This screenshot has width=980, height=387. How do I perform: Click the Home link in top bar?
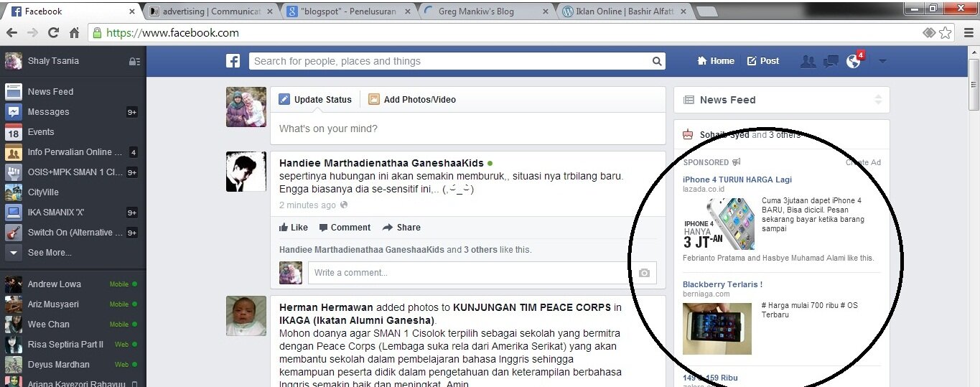pos(716,61)
